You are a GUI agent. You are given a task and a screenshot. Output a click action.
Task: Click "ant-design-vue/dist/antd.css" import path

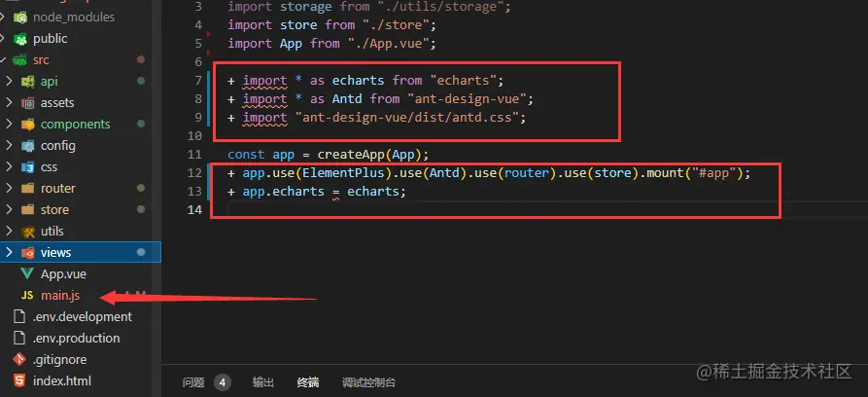pyautogui.click(x=407, y=118)
